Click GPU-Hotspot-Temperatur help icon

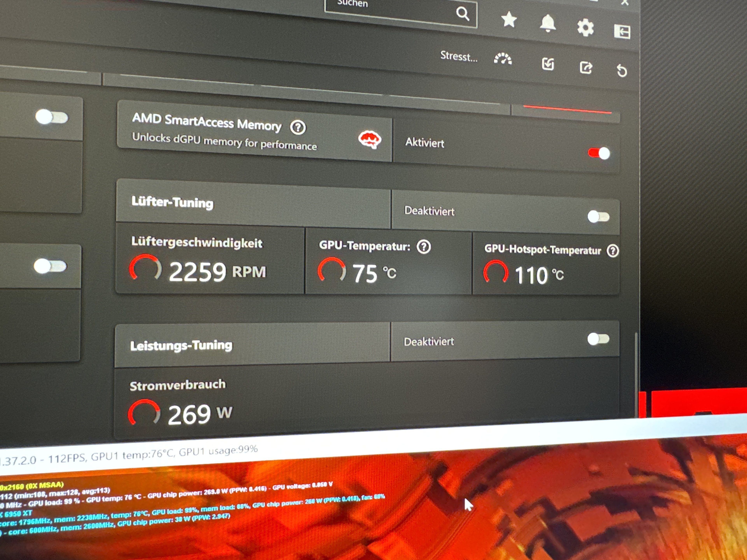[612, 251]
